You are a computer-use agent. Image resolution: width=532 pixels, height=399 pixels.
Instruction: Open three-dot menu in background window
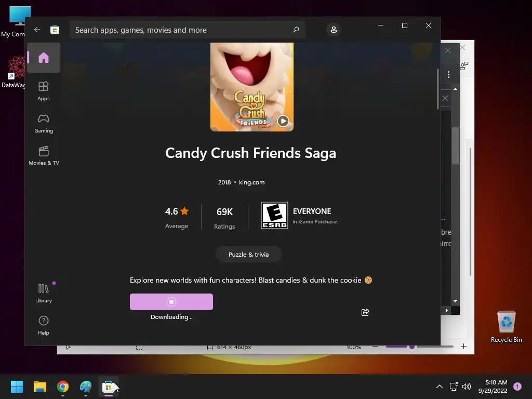tap(448, 75)
